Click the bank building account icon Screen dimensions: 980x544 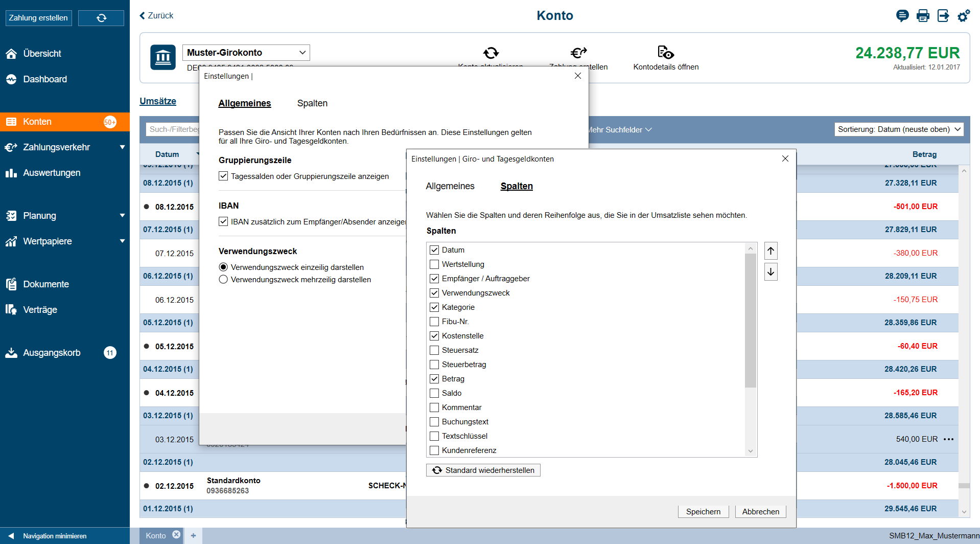point(163,57)
